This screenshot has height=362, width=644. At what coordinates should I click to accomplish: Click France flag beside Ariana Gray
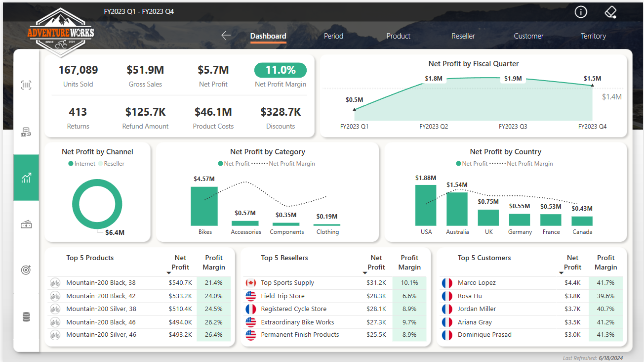coord(447,322)
